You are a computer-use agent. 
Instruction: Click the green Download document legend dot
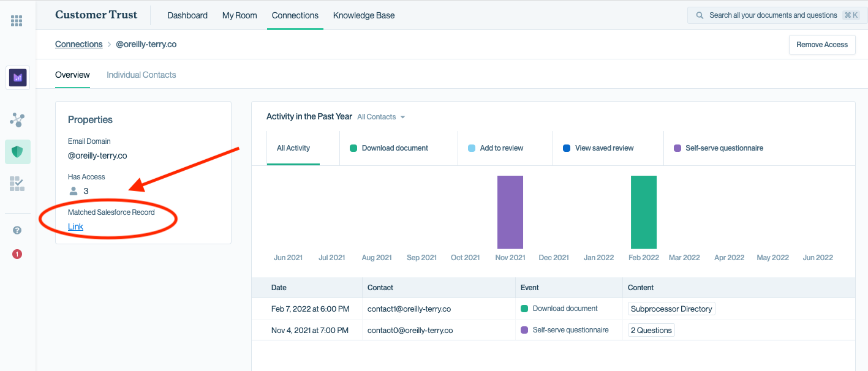coord(353,148)
